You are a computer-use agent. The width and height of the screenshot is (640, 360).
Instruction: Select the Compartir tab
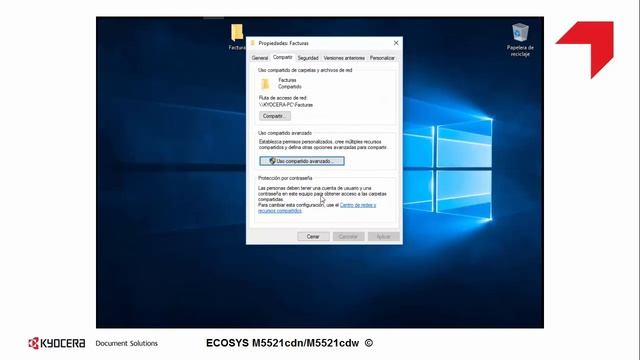(x=282, y=58)
